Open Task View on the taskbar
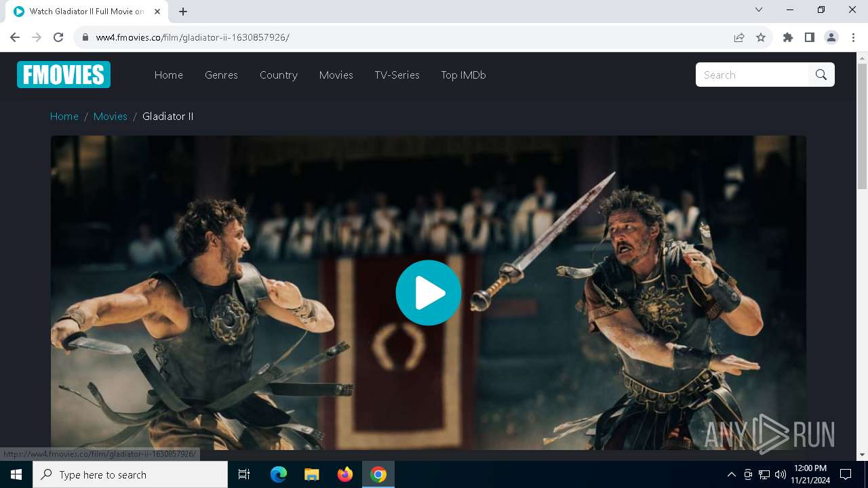Image resolution: width=868 pixels, height=488 pixels. (244, 474)
